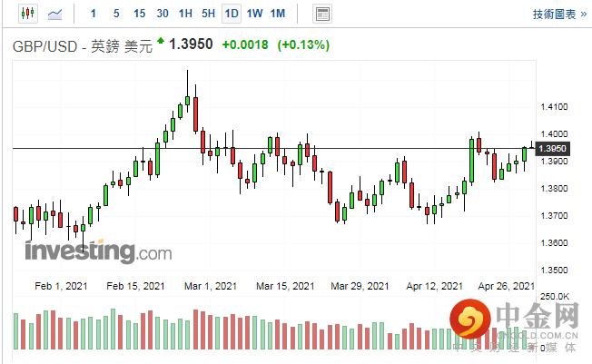
Task: Click the 1.3800 price axis label
Action: 554,189
